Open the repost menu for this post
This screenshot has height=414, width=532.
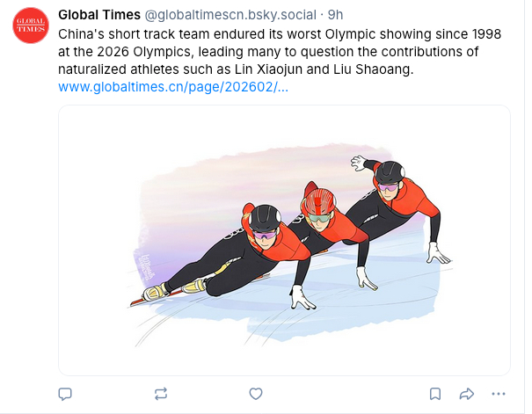tap(159, 393)
